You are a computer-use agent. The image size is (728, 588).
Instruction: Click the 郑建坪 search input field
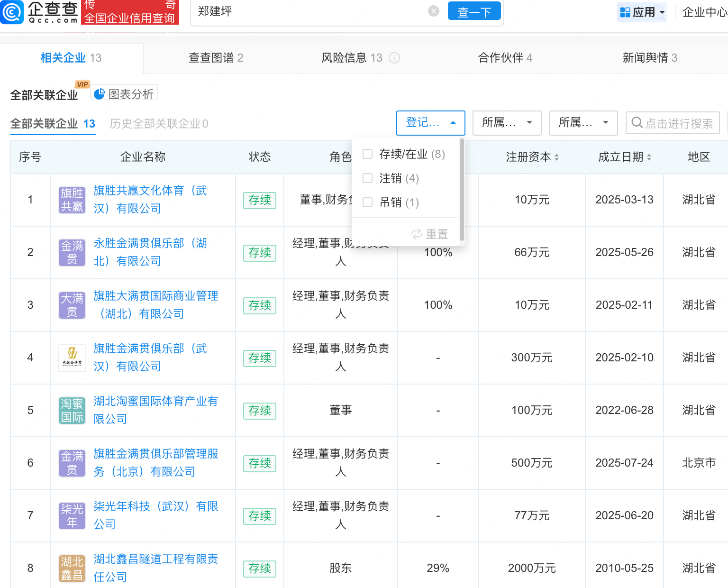pos(310,11)
